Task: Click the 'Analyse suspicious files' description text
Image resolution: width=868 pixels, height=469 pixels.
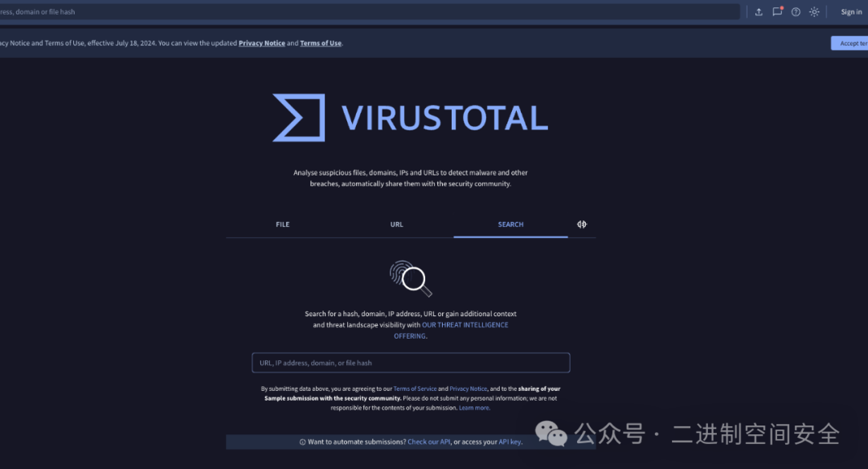Action: point(410,178)
